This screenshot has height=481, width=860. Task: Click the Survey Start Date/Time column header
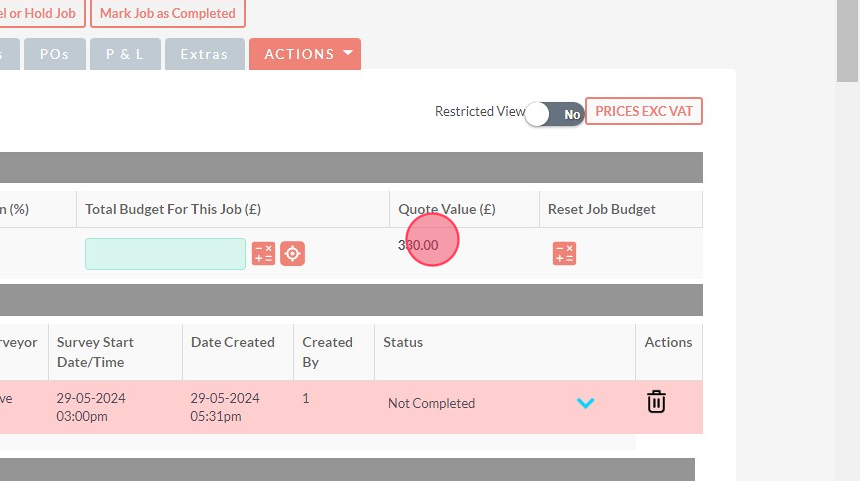[95, 351]
